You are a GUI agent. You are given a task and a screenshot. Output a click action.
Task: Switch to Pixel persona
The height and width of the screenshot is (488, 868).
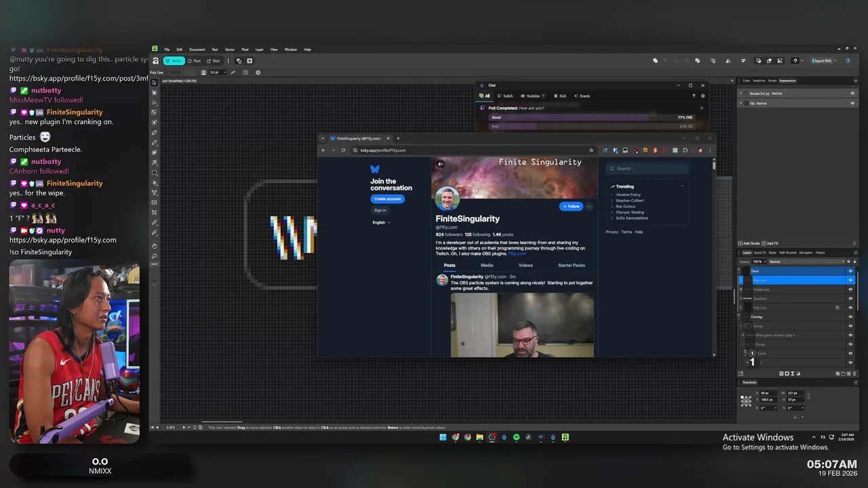click(194, 61)
